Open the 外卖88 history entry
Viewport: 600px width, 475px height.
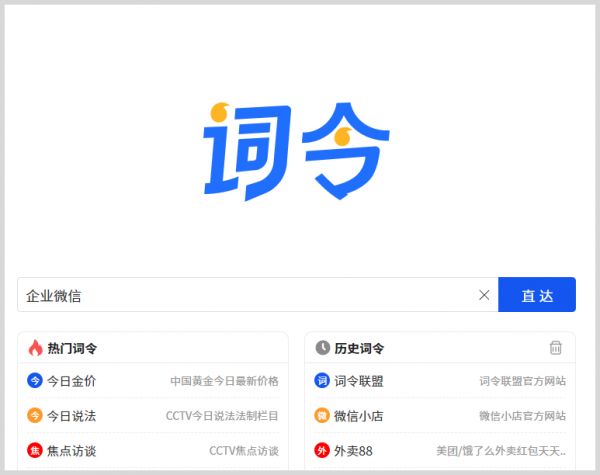point(353,451)
